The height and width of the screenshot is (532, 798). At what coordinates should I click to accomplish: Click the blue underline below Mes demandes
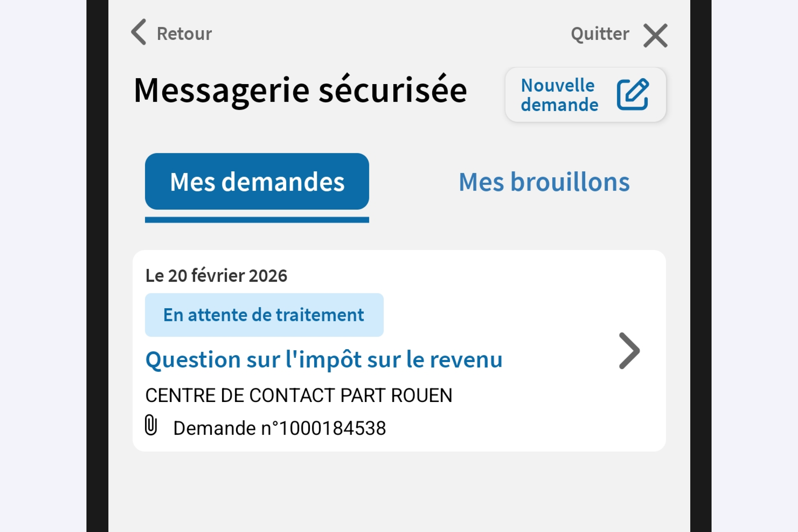[257, 219]
